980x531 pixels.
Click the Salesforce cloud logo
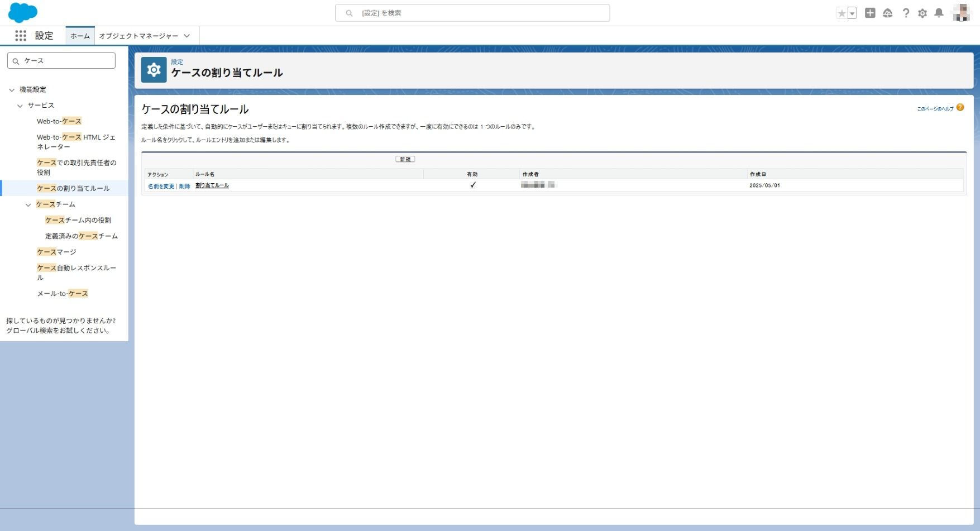point(23,12)
